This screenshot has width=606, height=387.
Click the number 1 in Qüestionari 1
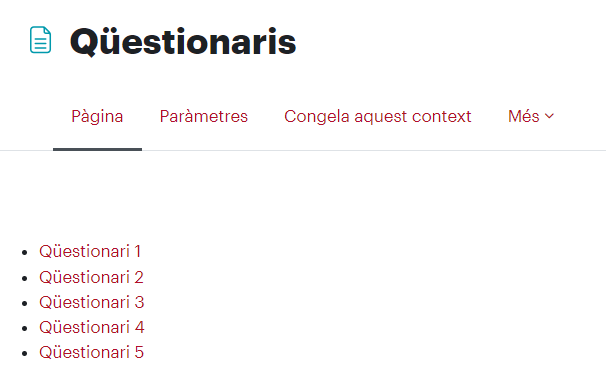point(138,251)
